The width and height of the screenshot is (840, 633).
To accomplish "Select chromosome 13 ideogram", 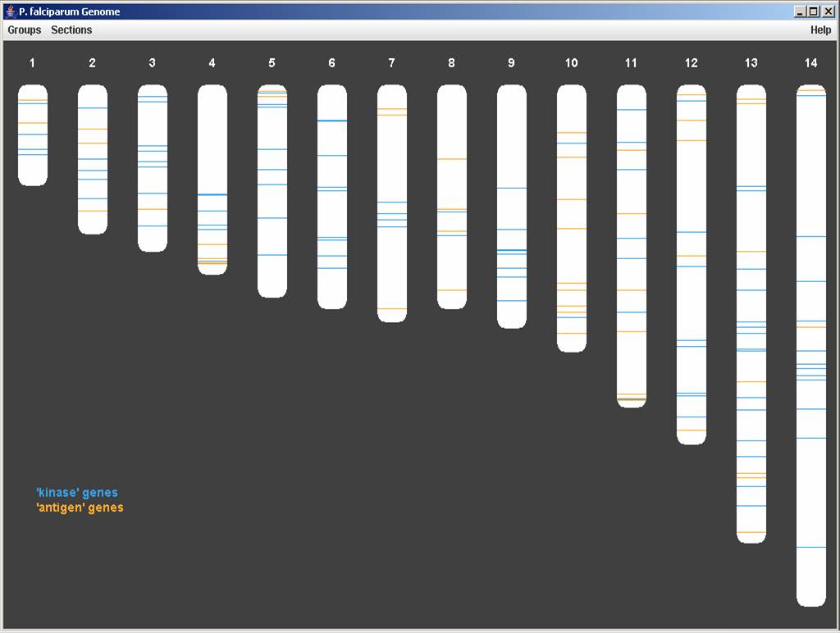I will click(x=751, y=313).
